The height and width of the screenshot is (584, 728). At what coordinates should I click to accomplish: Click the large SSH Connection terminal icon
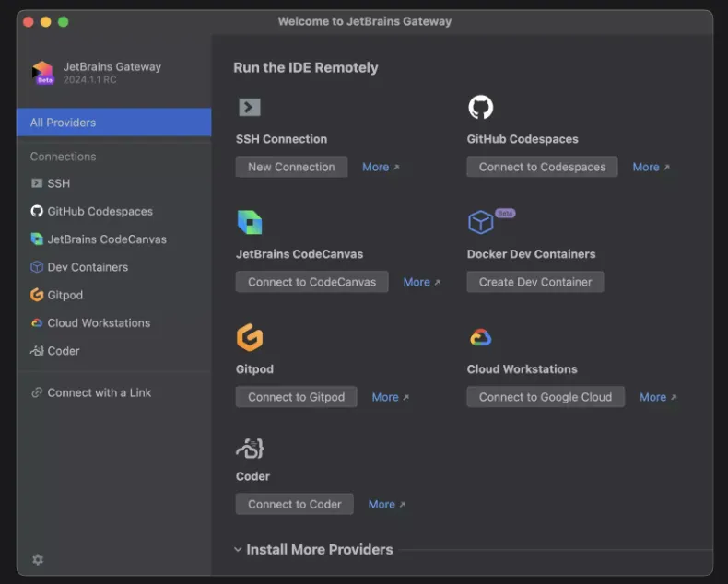coord(250,107)
